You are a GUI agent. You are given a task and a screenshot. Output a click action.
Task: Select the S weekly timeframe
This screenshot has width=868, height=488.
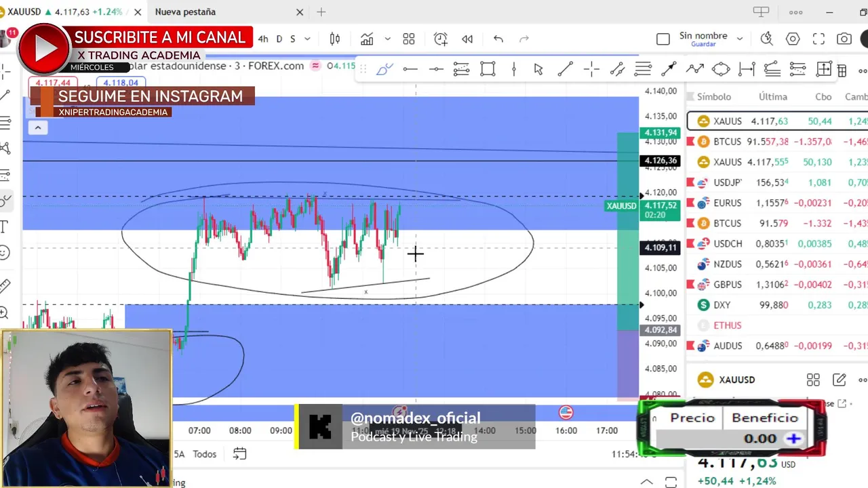pyautogui.click(x=293, y=39)
